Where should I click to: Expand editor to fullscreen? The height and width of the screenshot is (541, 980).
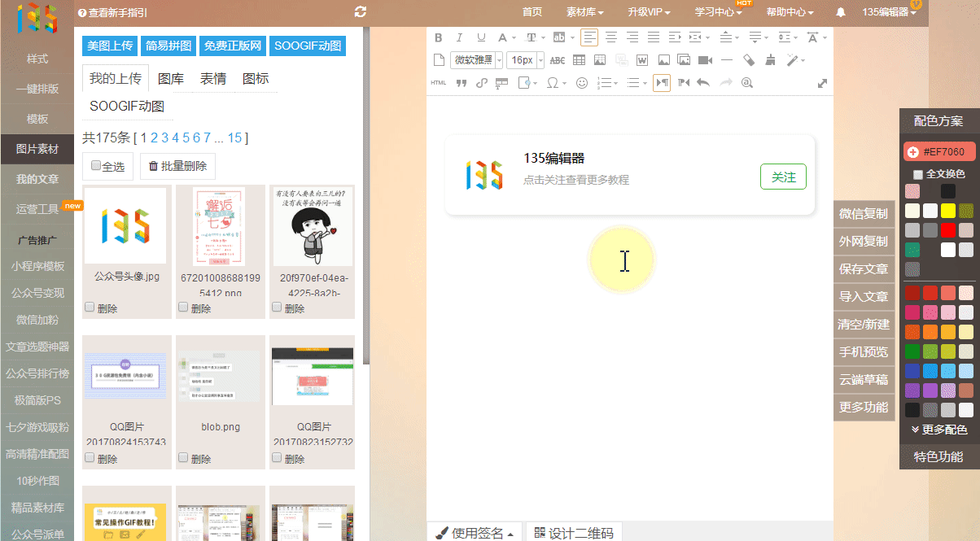coord(822,83)
